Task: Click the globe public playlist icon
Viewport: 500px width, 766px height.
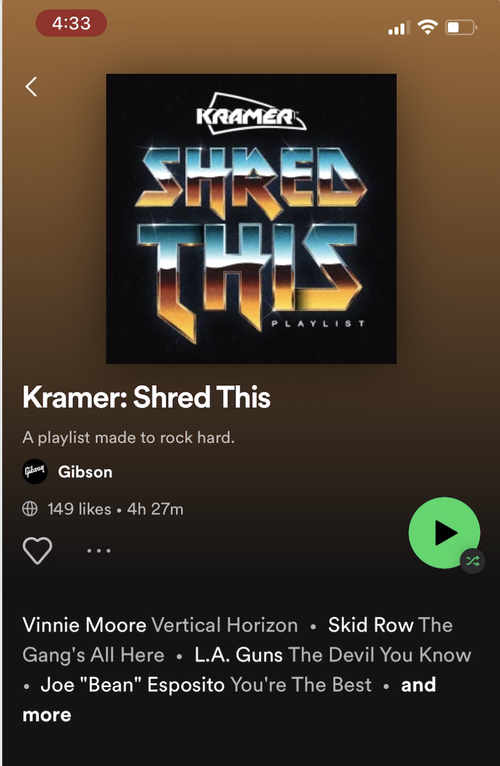Action: tap(30, 509)
